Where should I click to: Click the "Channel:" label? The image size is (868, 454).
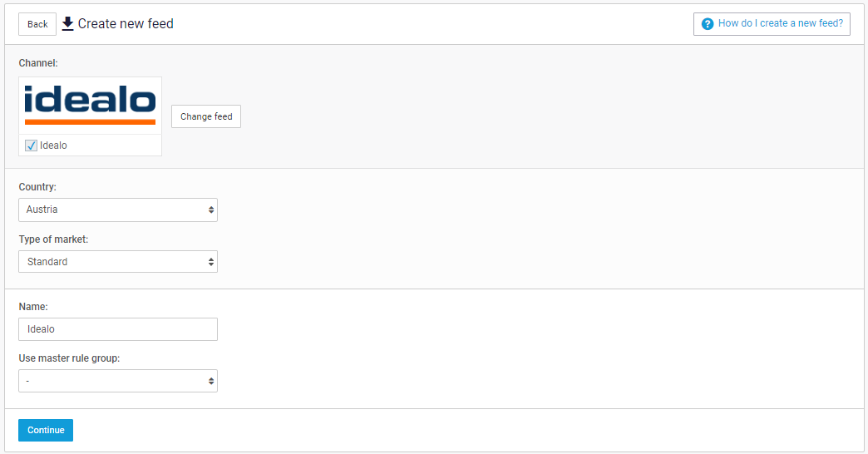click(x=38, y=63)
